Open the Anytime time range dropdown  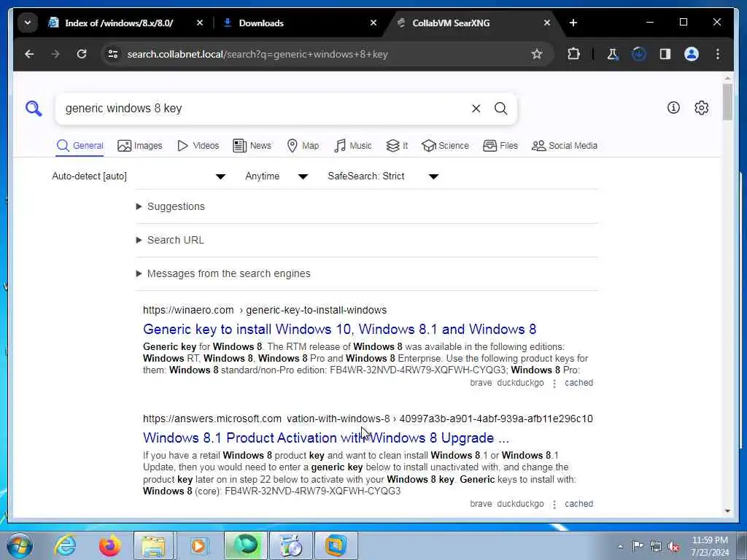point(276,176)
